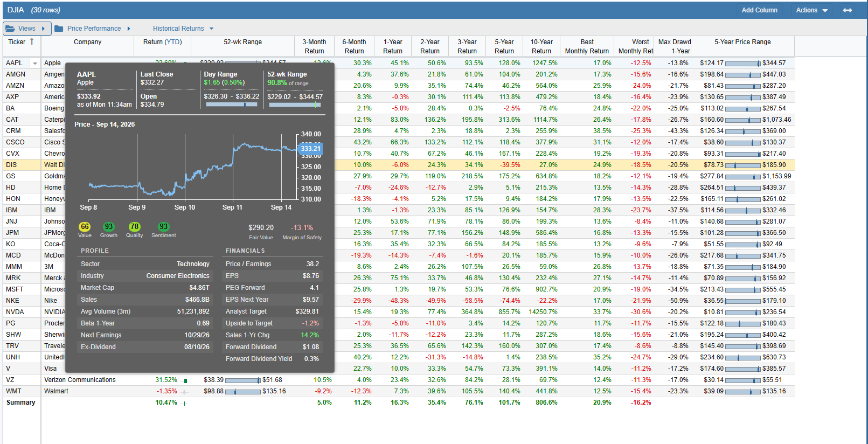Click the CSCO ticker

[x=15, y=142]
